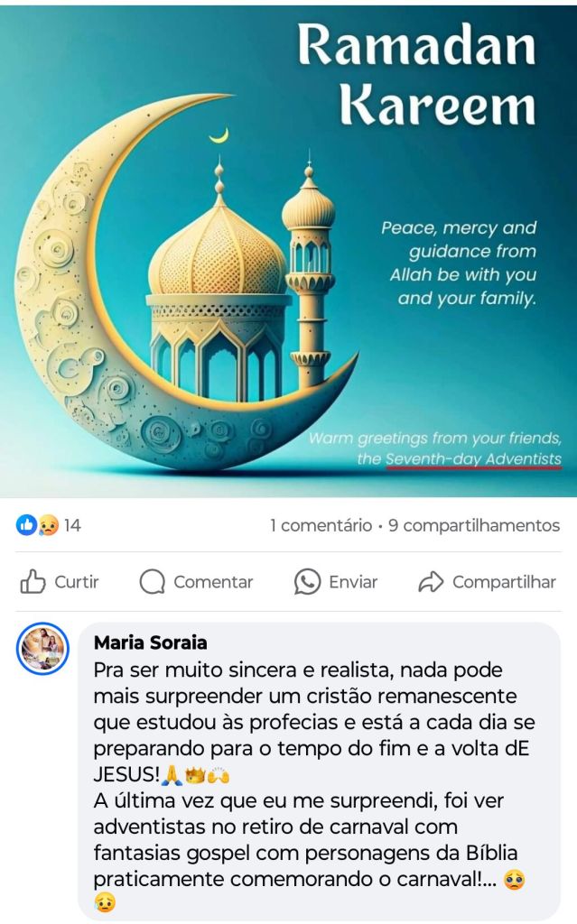Open Maria Soraia's profile picture

(x=42, y=648)
